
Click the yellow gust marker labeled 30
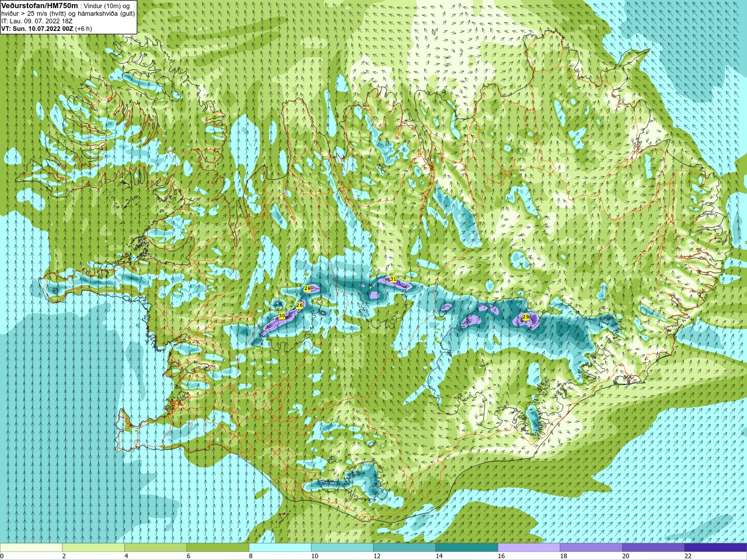pos(282,316)
